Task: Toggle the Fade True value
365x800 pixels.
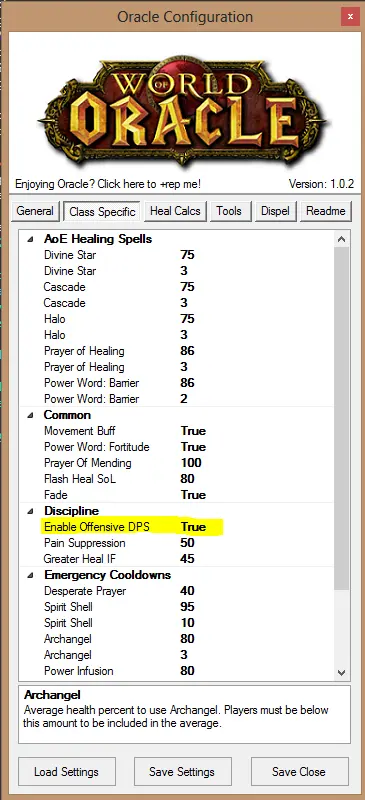Action: (x=193, y=495)
